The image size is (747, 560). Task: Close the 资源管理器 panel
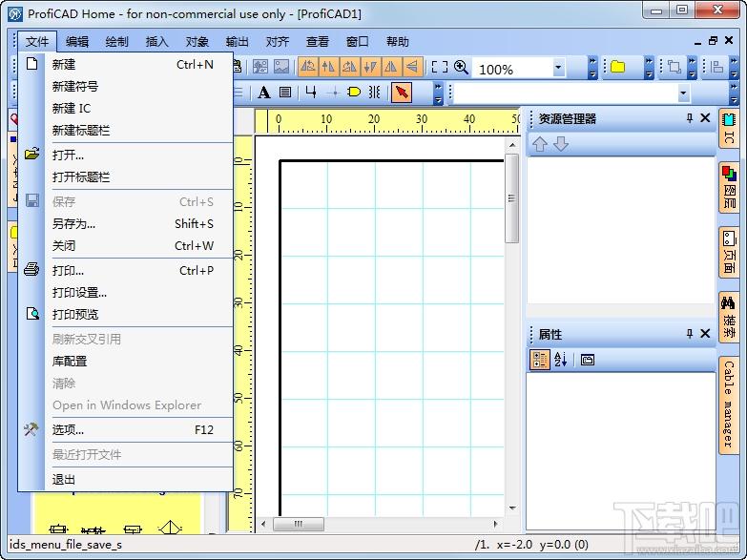(706, 118)
